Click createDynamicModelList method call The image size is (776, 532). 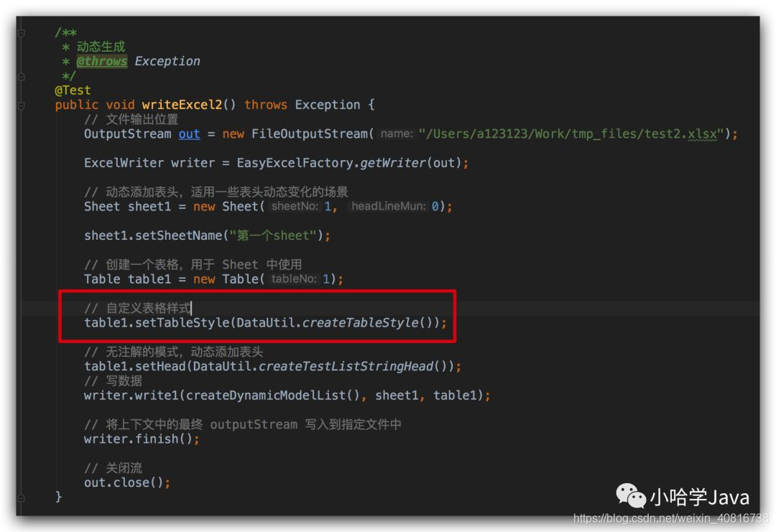[266, 396]
